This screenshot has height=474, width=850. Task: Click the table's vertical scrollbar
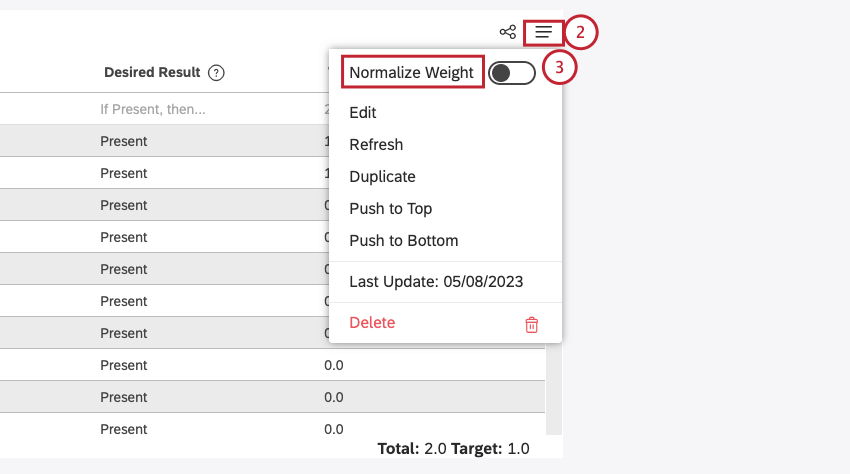tap(554, 390)
